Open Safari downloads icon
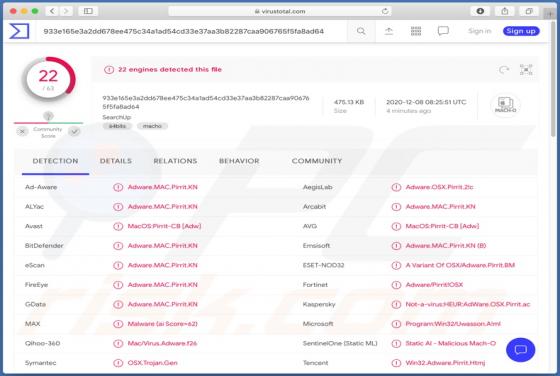 click(x=480, y=11)
